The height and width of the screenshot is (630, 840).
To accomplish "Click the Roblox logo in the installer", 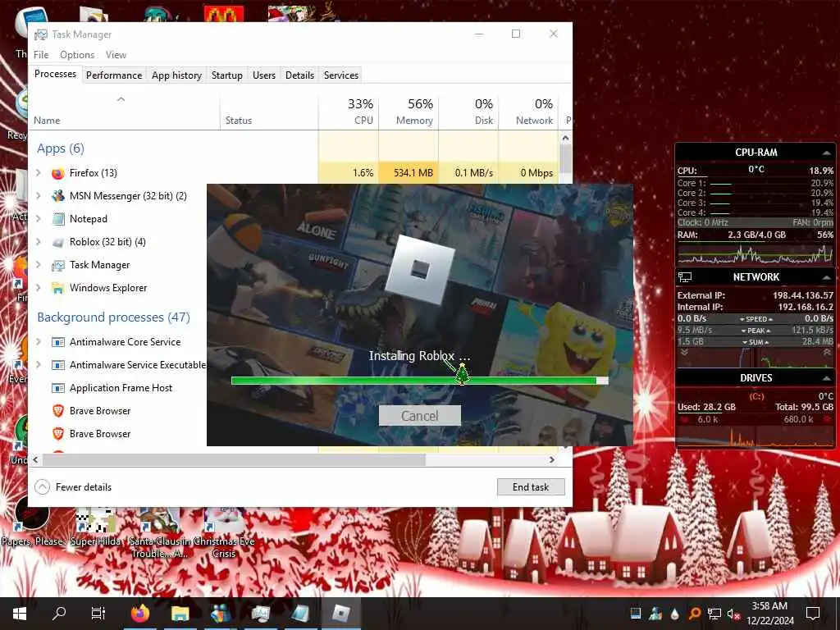I will pos(419,269).
